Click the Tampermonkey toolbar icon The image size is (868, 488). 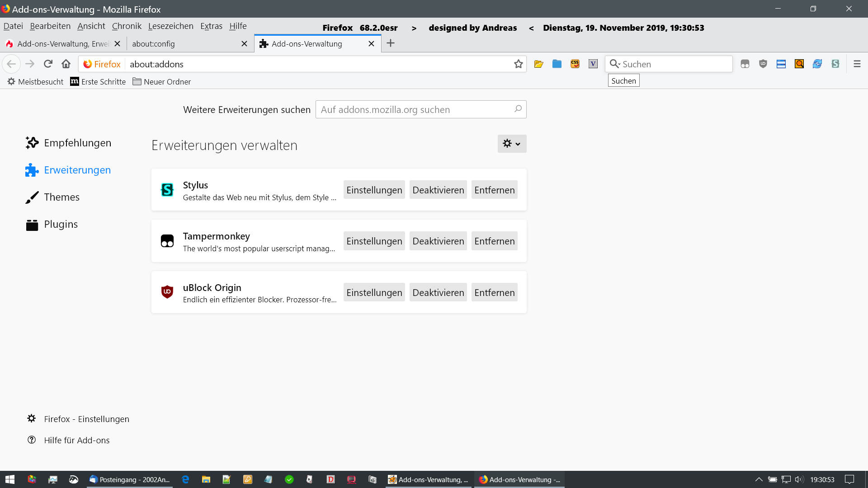pos(745,64)
